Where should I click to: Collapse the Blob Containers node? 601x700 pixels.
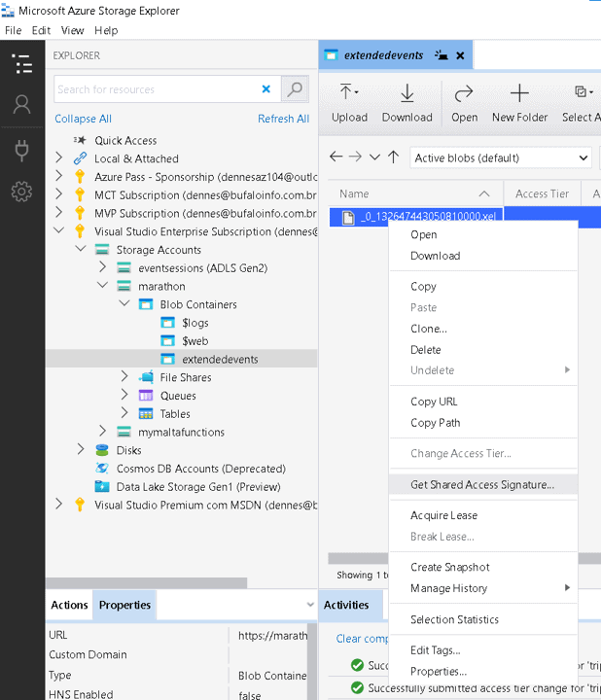click(124, 303)
